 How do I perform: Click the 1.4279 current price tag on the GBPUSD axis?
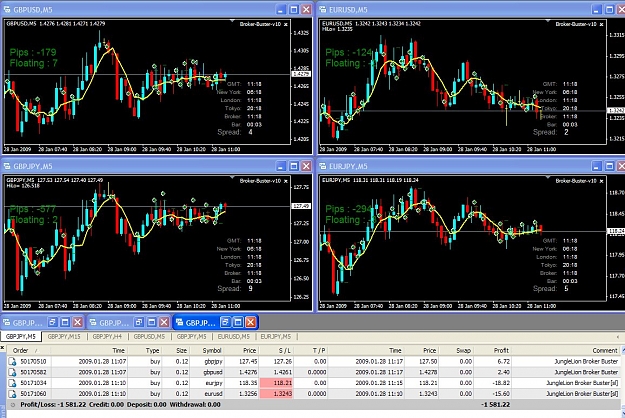(301, 74)
